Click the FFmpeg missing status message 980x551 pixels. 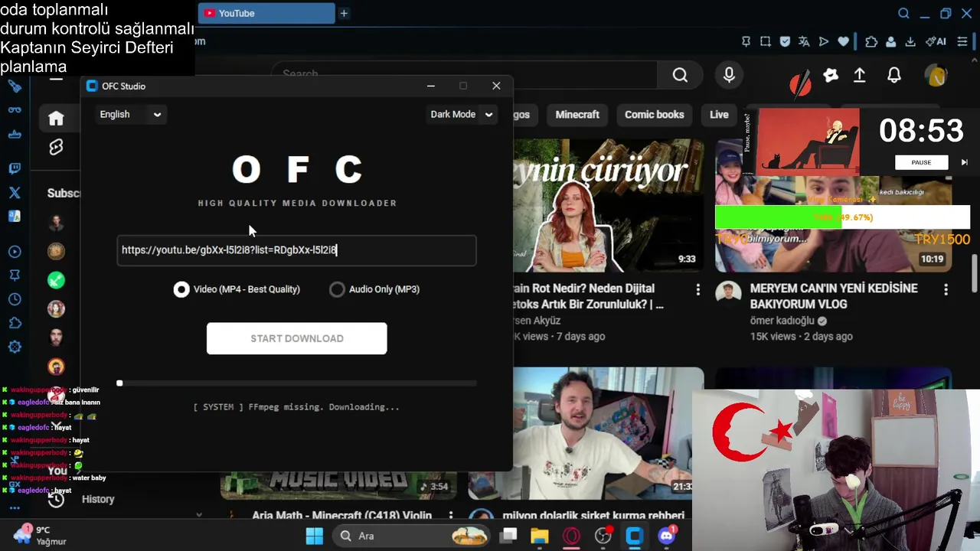pos(297,407)
